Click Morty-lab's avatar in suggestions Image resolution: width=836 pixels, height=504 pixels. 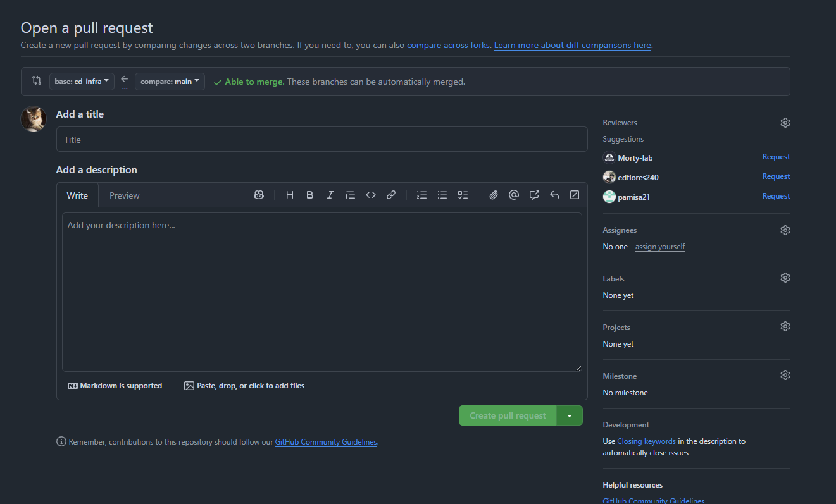(x=609, y=157)
